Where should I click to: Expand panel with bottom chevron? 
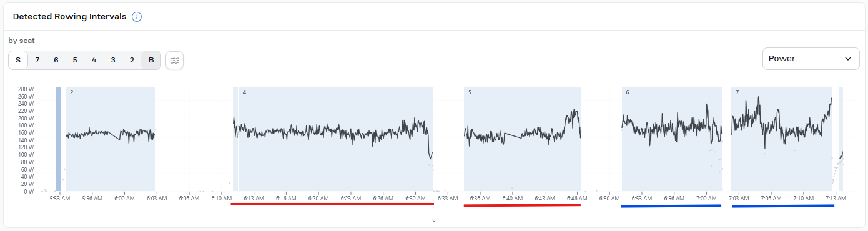434,220
